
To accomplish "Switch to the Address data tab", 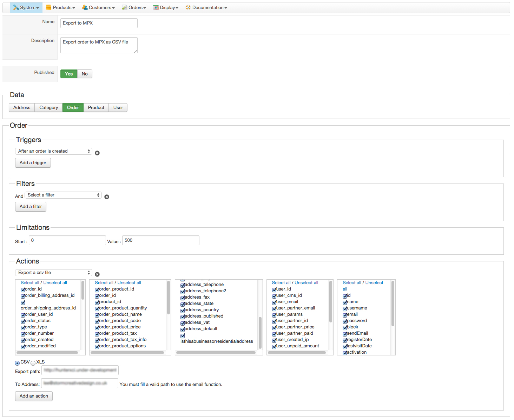I will point(22,108).
